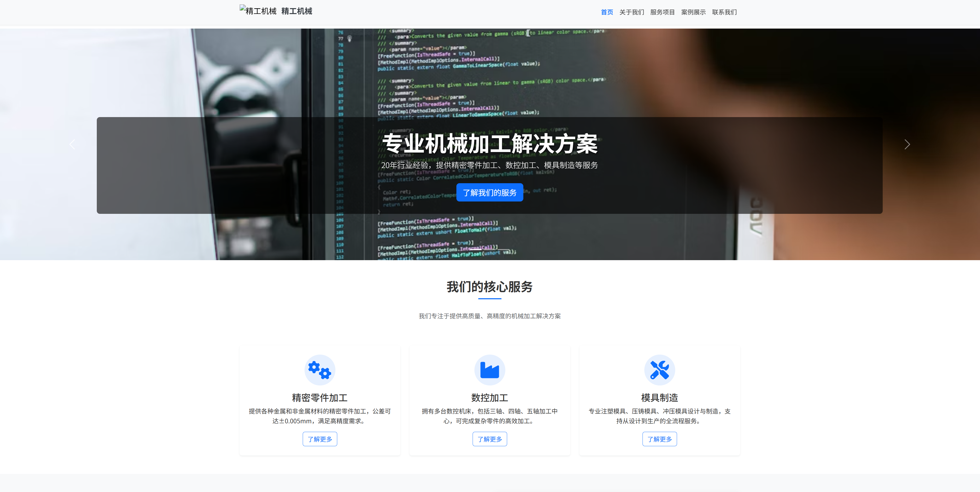Advance to next carousel slide arrow
The width and height of the screenshot is (980, 492).
coord(907,144)
